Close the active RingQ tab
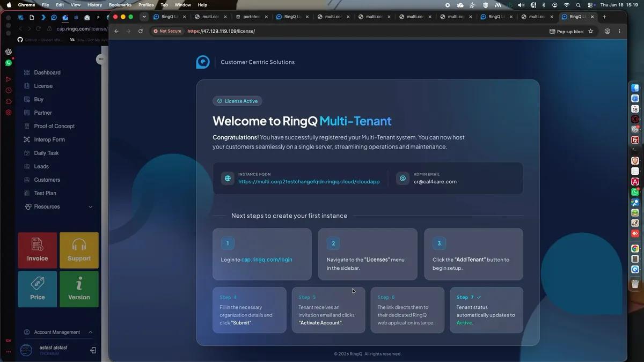The height and width of the screenshot is (362, 644). click(594, 17)
